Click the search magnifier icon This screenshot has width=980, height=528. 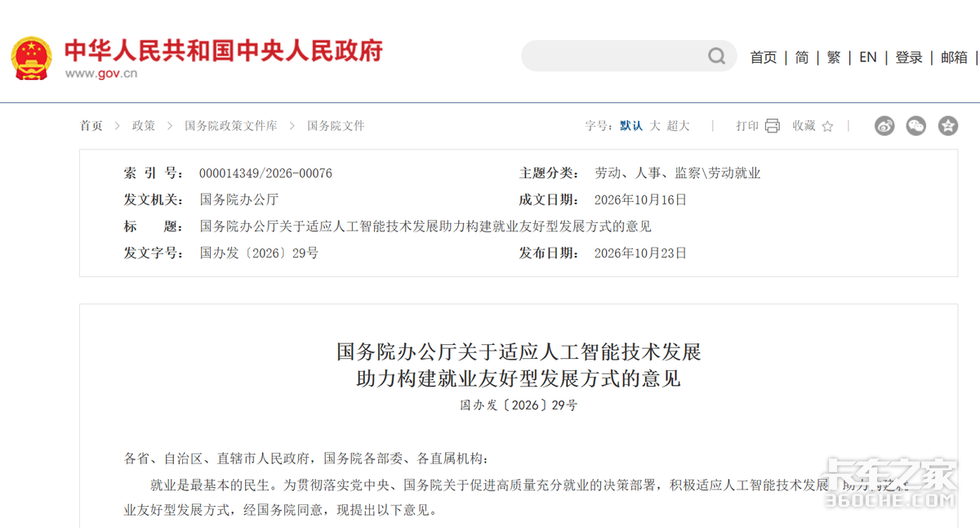[x=716, y=56]
